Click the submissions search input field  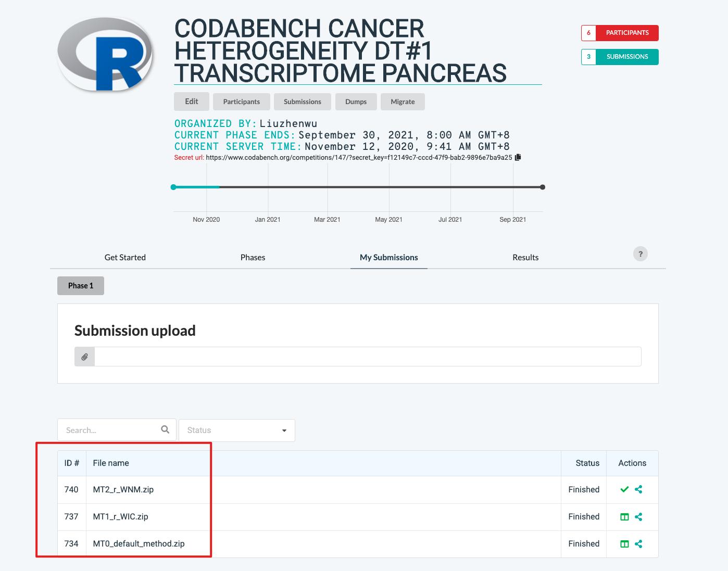(x=109, y=430)
